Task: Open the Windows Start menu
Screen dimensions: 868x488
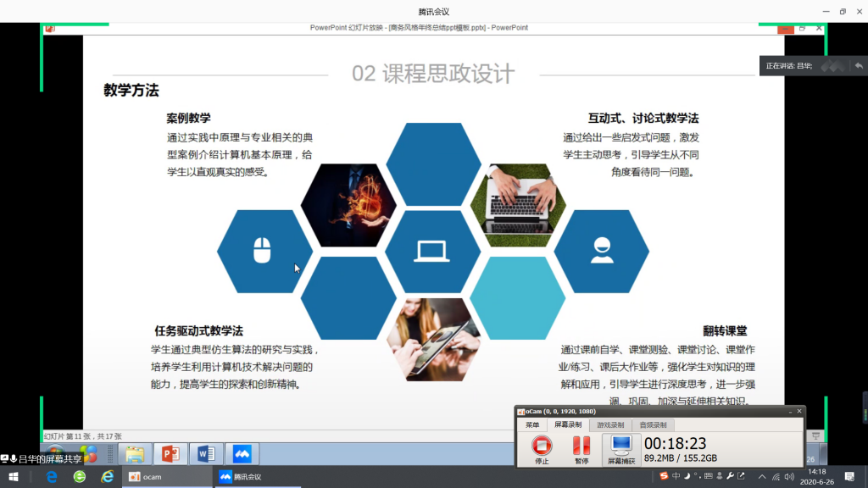Action: pyautogui.click(x=14, y=477)
